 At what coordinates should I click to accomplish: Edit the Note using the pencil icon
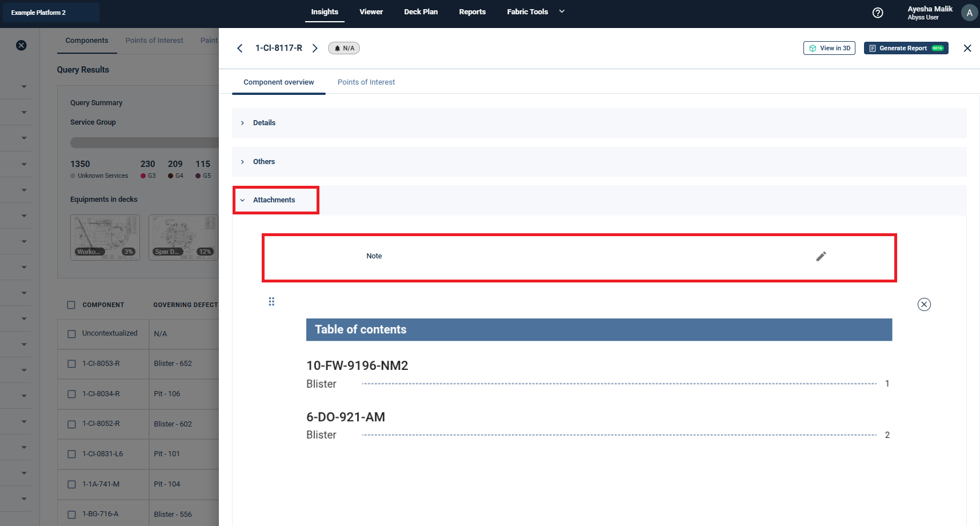point(821,257)
